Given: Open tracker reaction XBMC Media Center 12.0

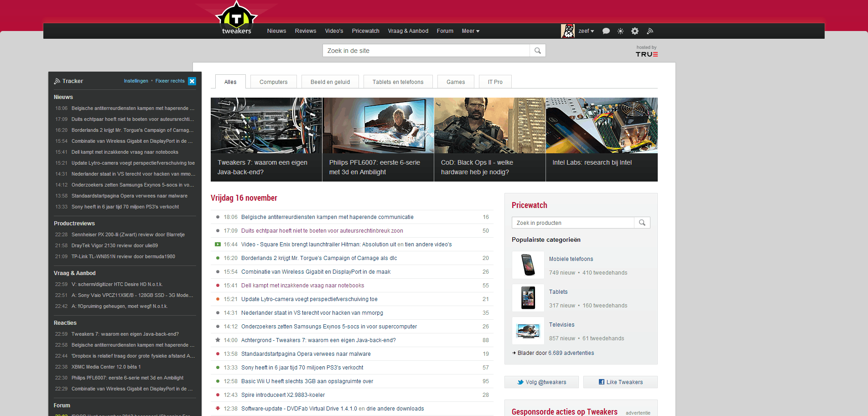Looking at the screenshot, I should 106,367.
